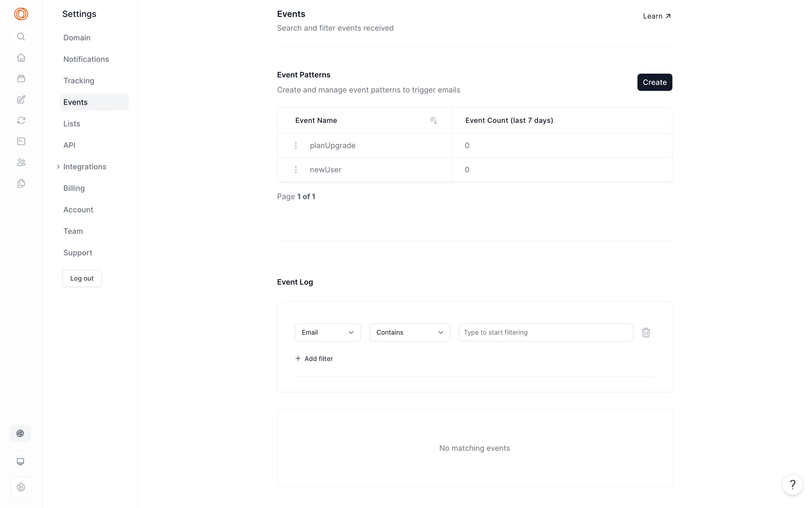Open the three-dot menu for planUpgrade
The width and height of the screenshot is (812, 508).
click(296, 146)
